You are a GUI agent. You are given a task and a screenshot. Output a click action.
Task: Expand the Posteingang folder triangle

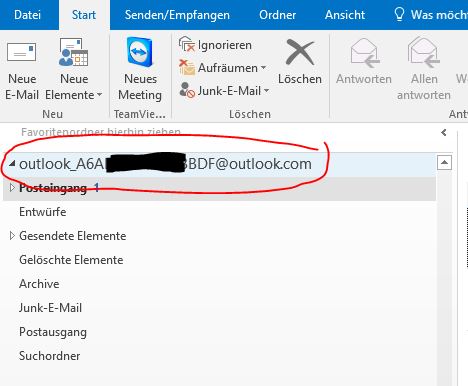[x=12, y=188]
